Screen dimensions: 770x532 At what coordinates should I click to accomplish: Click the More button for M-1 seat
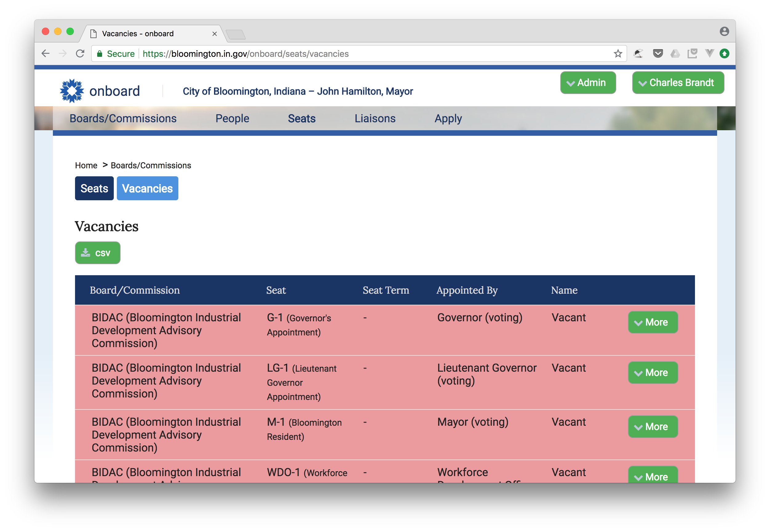[651, 426]
